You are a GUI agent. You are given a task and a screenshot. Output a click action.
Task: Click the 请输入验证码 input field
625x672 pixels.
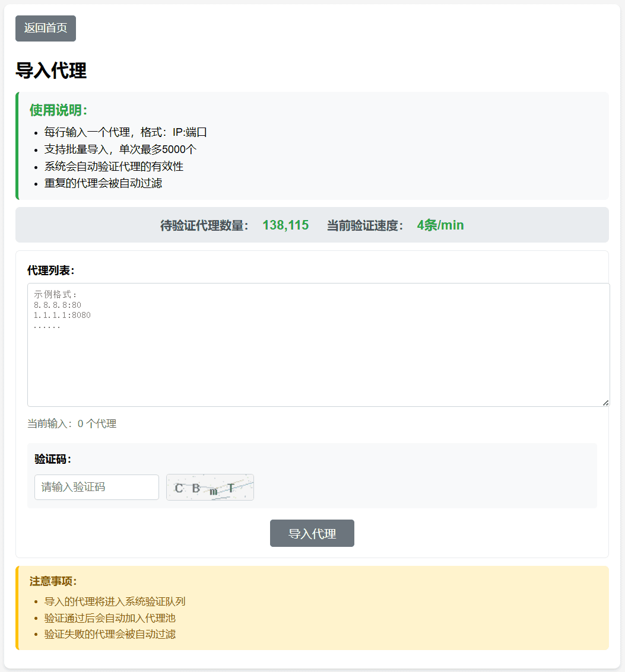click(x=97, y=487)
